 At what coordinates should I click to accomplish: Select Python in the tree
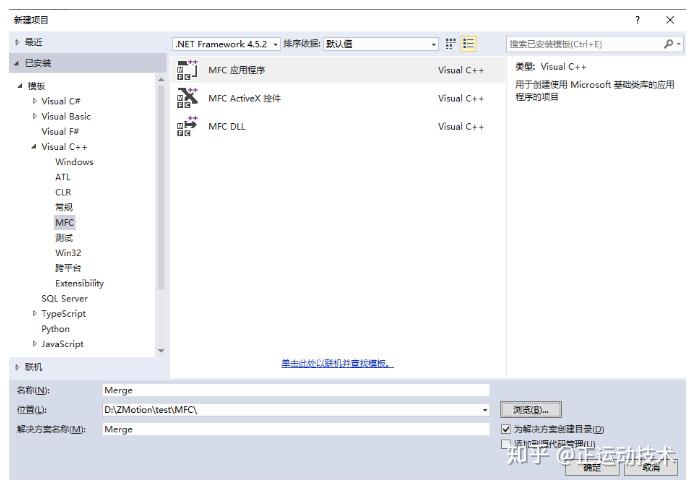pos(55,329)
